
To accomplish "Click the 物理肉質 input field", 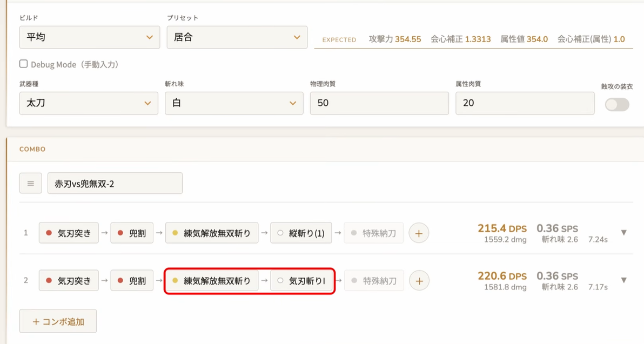I will (x=379, y=103).
